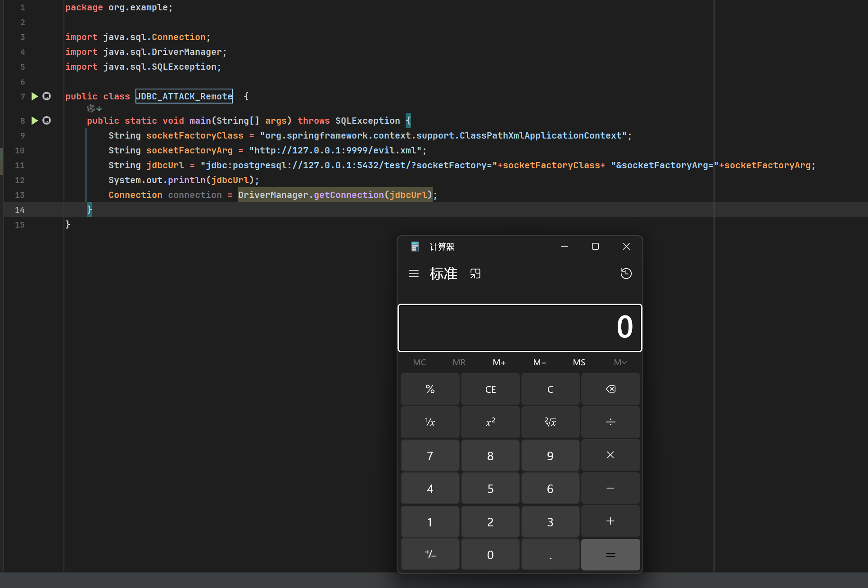Click implementation marker icon on line 7
Image resolution: width=868 pixels, height=588 pixels.
click(46, 96)
